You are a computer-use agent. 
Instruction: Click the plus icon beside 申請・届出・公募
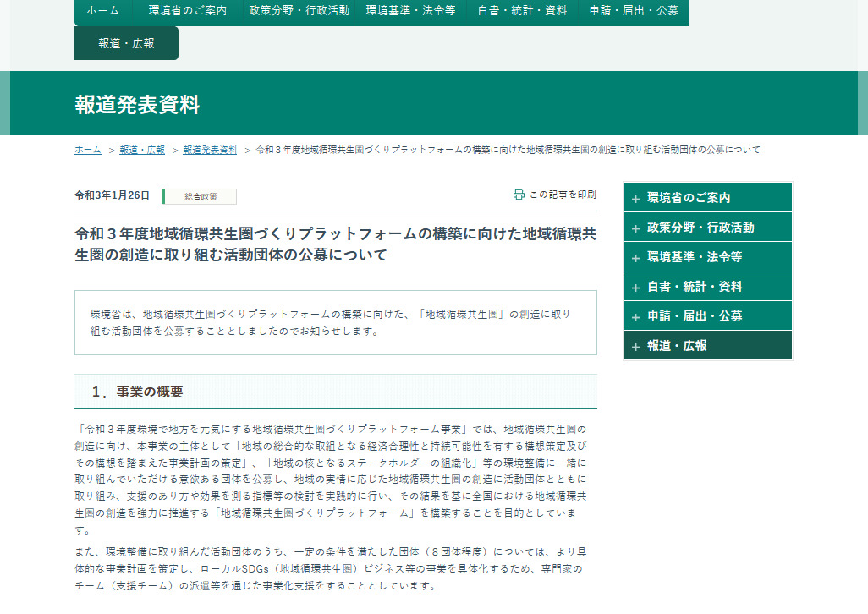pos(635,317)
